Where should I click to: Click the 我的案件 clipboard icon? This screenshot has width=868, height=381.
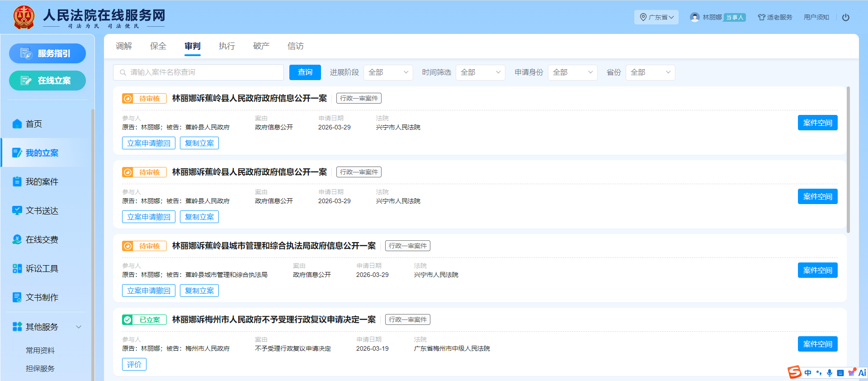tap(17, 181)
